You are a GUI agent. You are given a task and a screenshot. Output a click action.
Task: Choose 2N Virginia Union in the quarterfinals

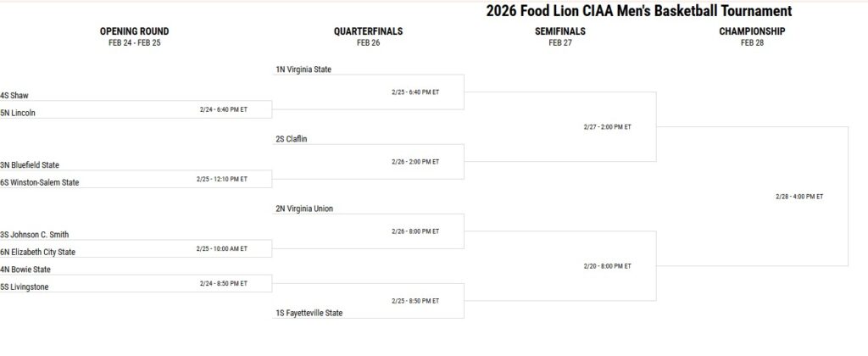[x=303, y=209]
